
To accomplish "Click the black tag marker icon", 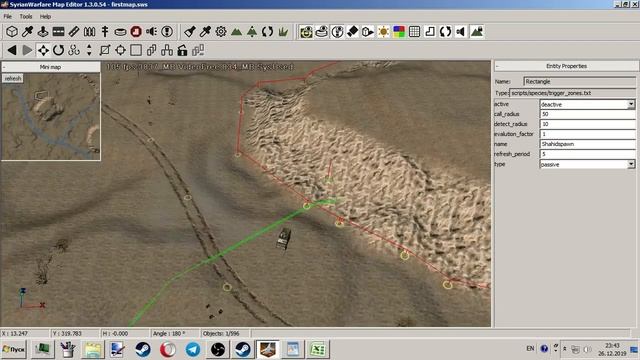I will (352, 31).
